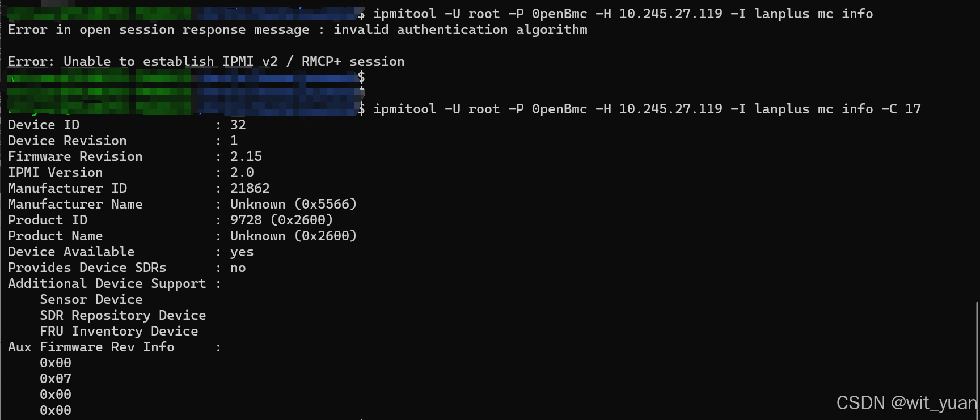980x420 pixels.
Task: Click the IPMI Version value 2.0
Action: (242, 172)
